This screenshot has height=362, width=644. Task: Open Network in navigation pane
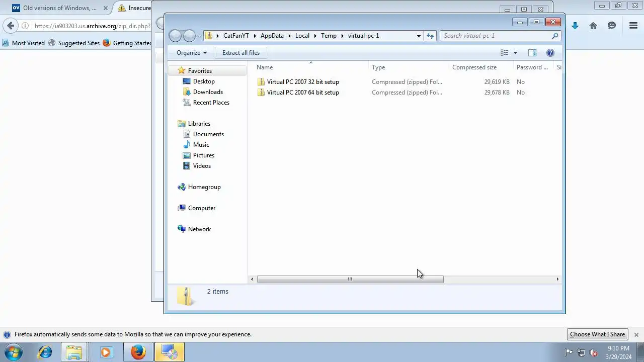point(199,229)
